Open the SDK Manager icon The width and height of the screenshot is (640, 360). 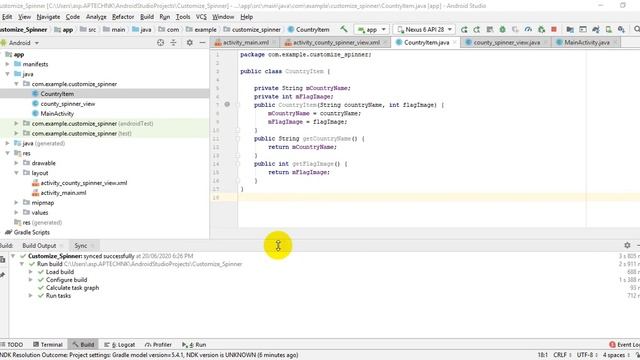pos(621,29)
